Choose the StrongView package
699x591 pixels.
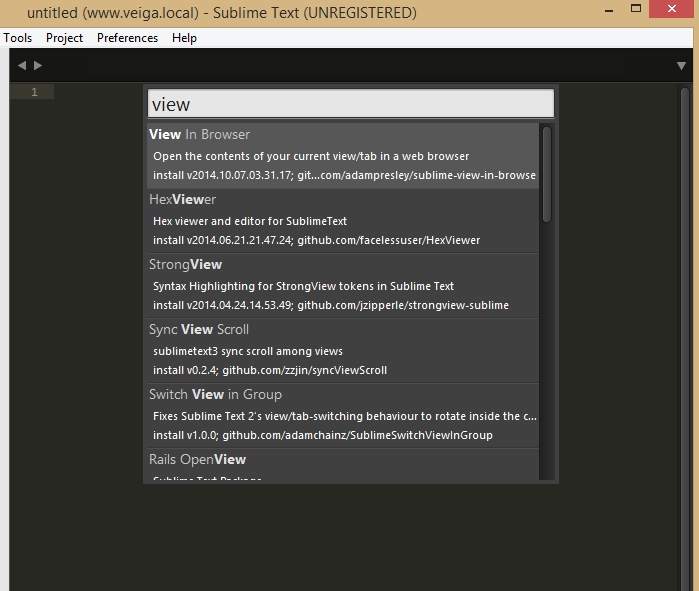pyautogui.click(x=343, y=286)
